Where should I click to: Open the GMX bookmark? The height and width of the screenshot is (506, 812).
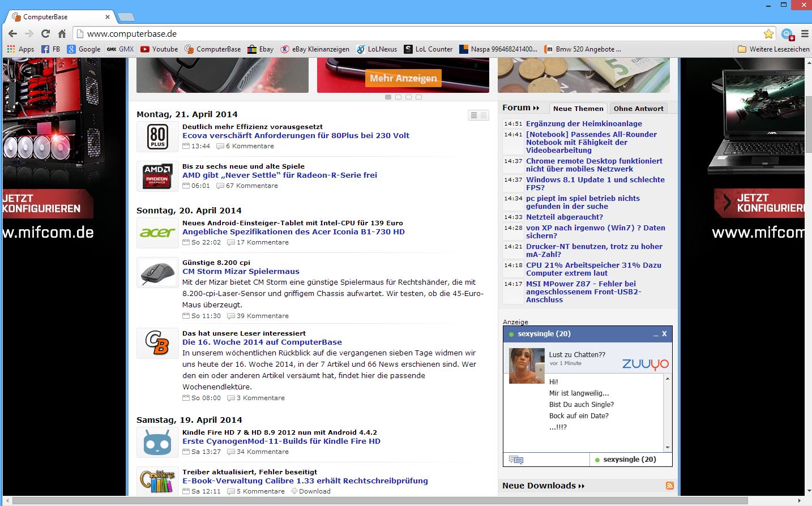click(x=121, y=49)
